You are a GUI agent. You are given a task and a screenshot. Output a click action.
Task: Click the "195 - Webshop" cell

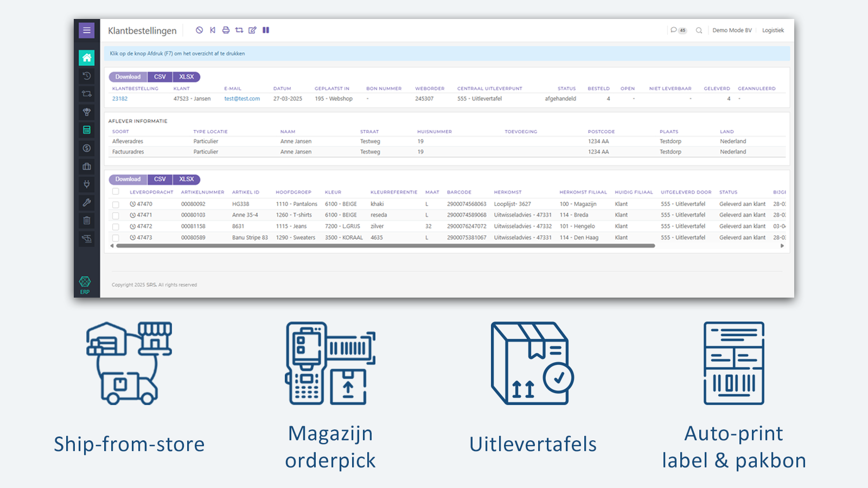[x=334, y=99]
